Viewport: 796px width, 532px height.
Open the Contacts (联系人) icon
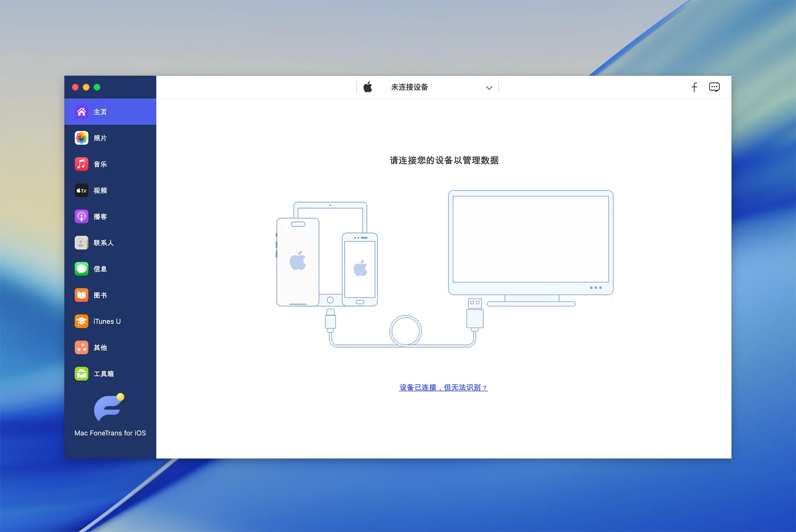click(81, 243)
